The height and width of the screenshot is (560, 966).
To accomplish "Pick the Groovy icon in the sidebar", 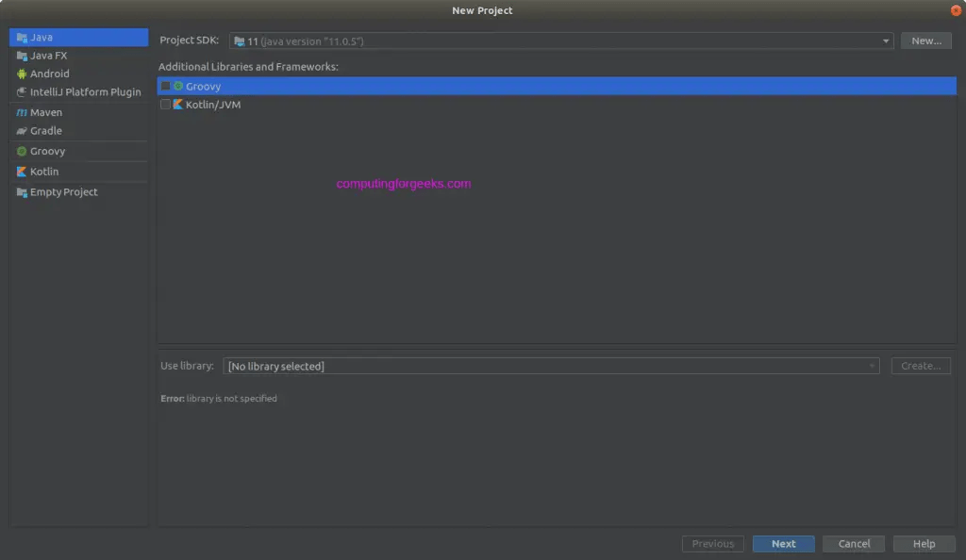I will [x=22, y=152].
